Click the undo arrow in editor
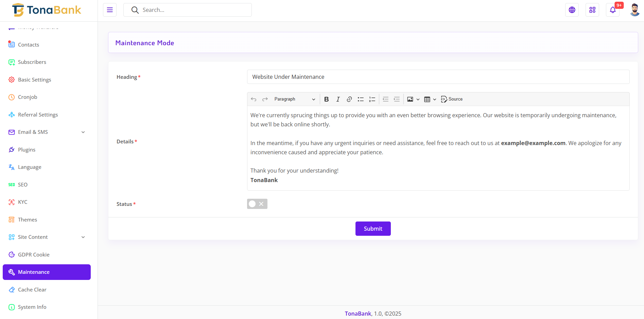Screen dimensions: 644x319 point(254,99)
